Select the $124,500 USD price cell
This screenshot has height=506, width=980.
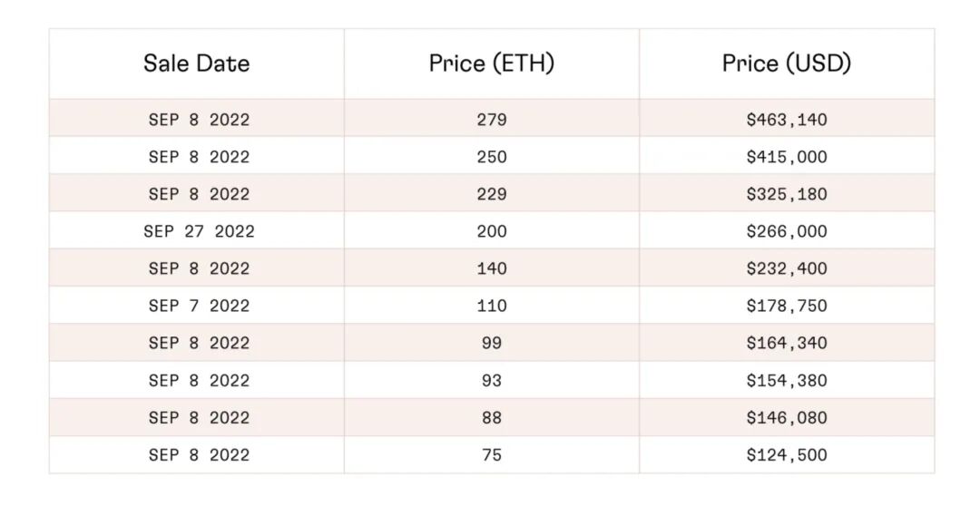(787, 454)
